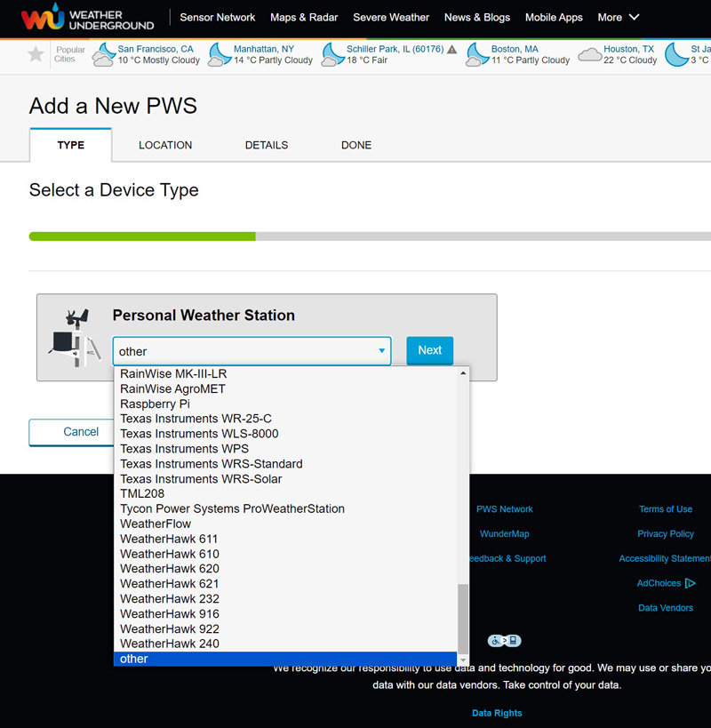
Task: Open Severe Weather menu
Action: [x=391, y=17]
